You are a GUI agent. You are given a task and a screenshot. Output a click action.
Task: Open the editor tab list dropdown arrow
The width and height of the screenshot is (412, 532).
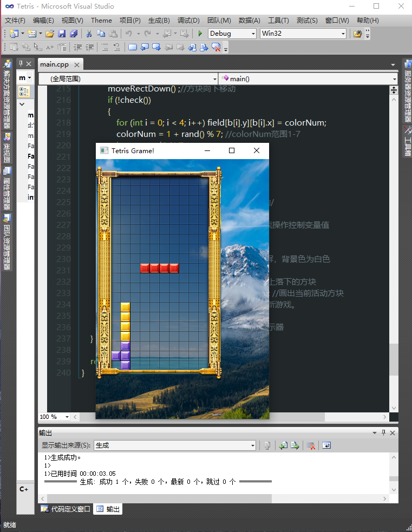pos(393,64)
